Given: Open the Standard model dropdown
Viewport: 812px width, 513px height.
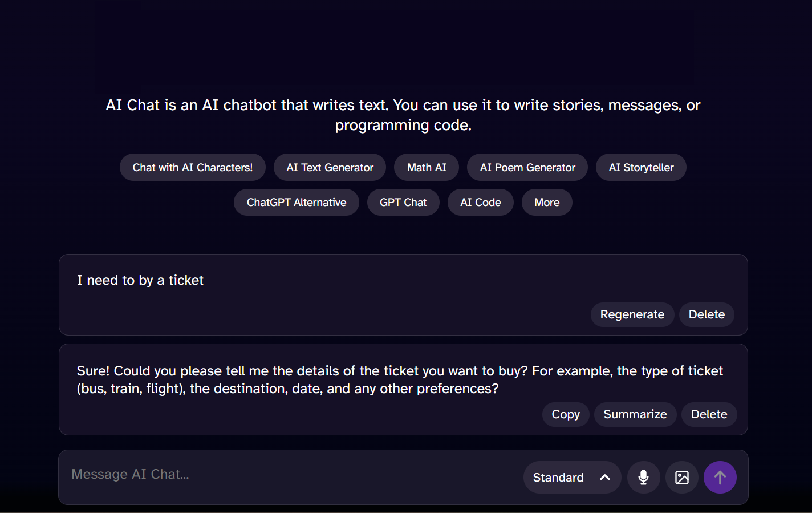Looking at the screenshot, I should tap(559, 478).
